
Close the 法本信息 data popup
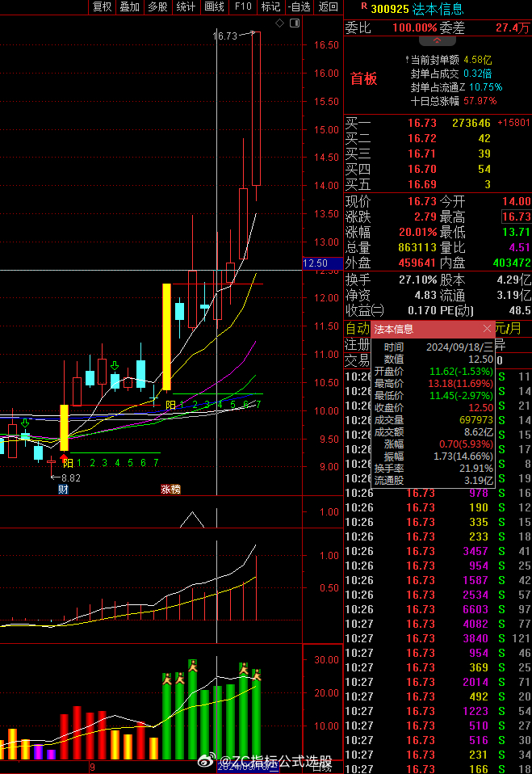[x=487, y=328]
